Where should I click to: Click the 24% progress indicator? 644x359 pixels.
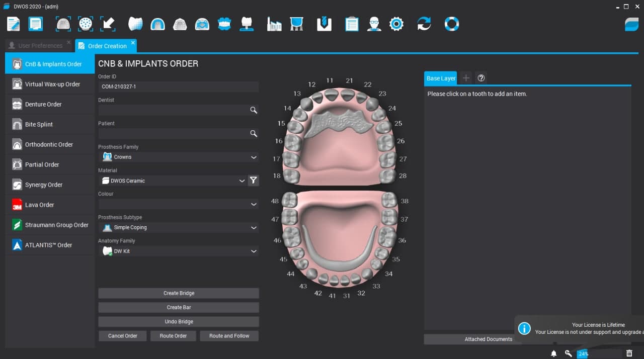(582, 353)
